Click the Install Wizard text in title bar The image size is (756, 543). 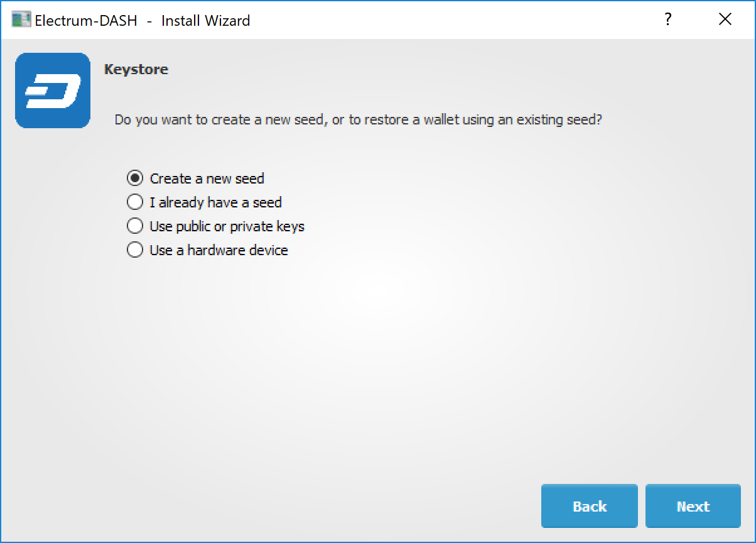pyautogui.click(x=205, y=21)
